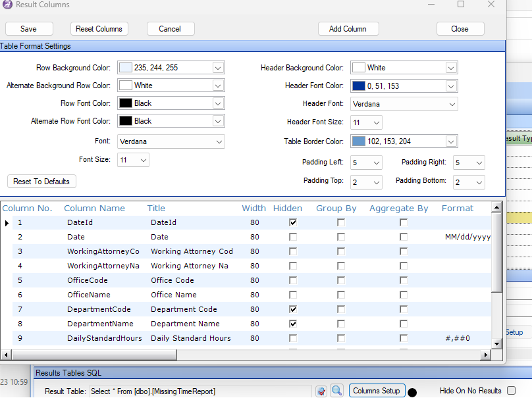The height and width of the screenshot is (398, 532).
Task: Click the SQL verify checkmark icon in bottom bar
Action: [x=321, y=390]
